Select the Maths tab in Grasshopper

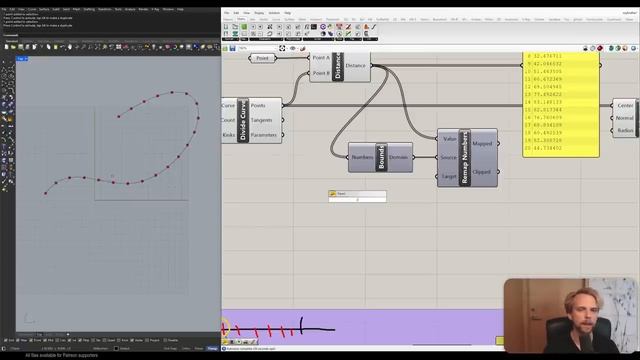click(x=241, y=19)
